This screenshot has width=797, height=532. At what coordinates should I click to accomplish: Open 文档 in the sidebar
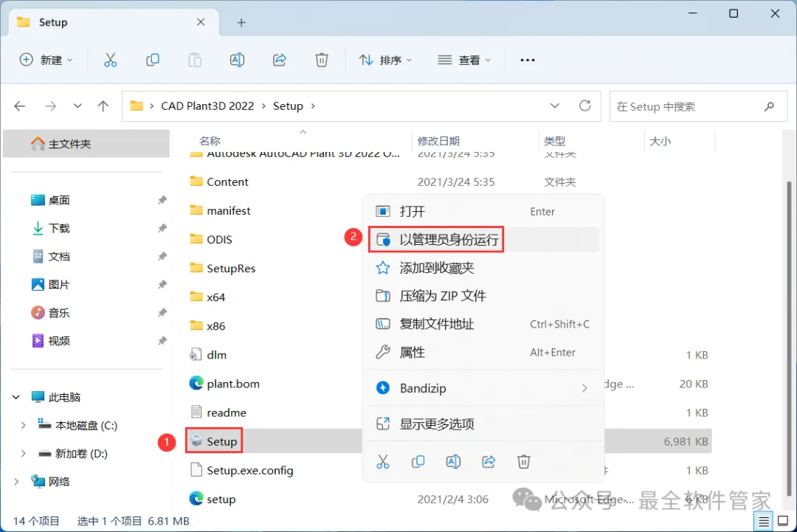coord(59,257)
